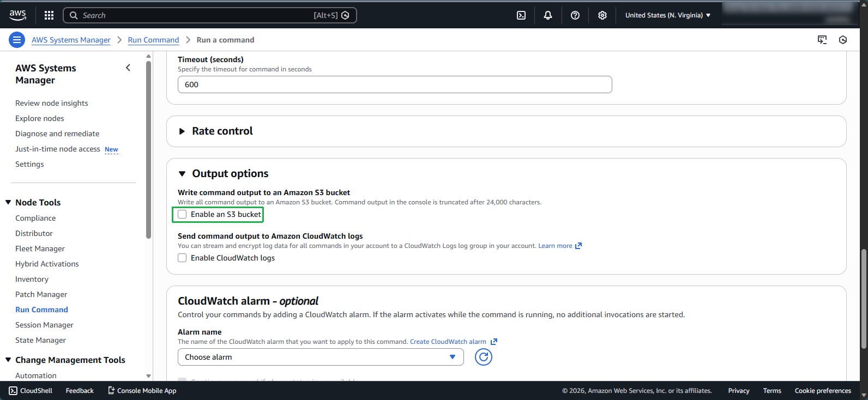Click external icon beside Create CloudWatch alarm
This screenshot has height=400, width=868.
click(494, 342)
